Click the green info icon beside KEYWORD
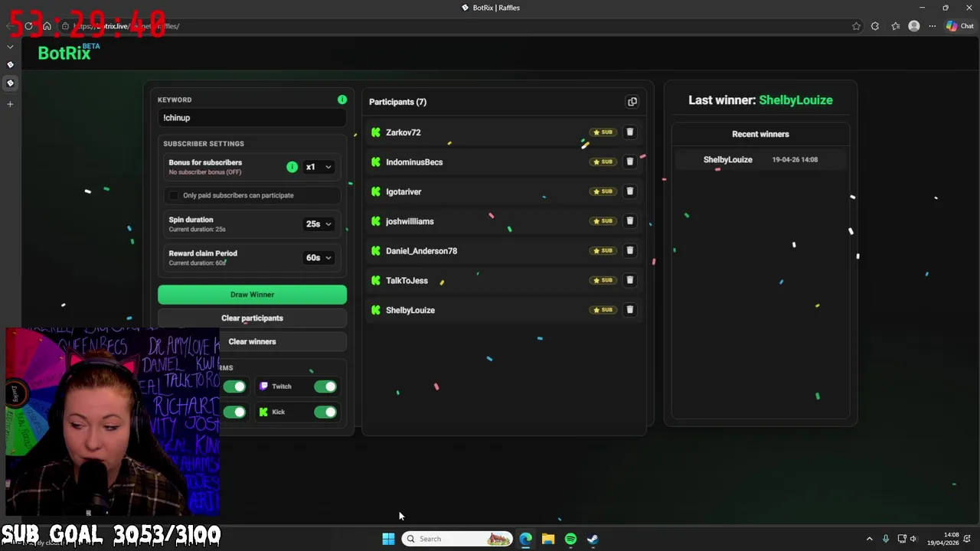The image size is (980, 551). click(x=342, y=99)
